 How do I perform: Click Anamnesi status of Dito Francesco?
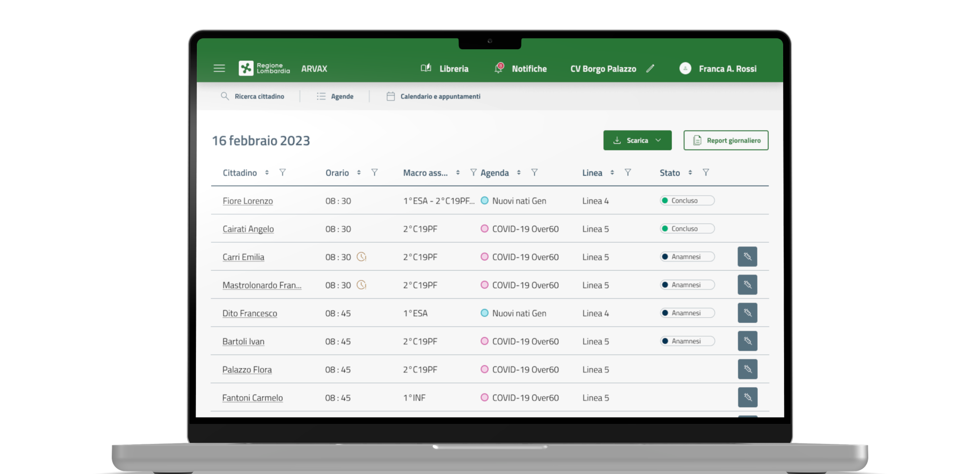pos(687,313)
